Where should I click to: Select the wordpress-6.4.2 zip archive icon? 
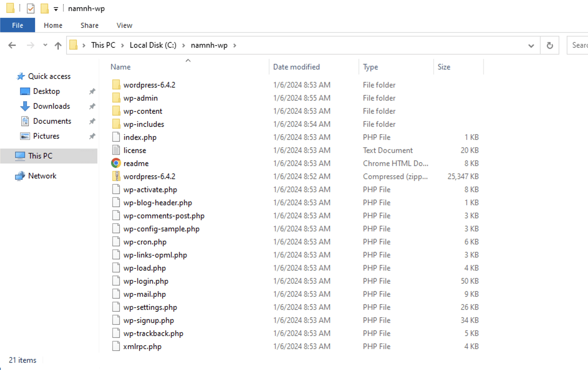(116, 176)
